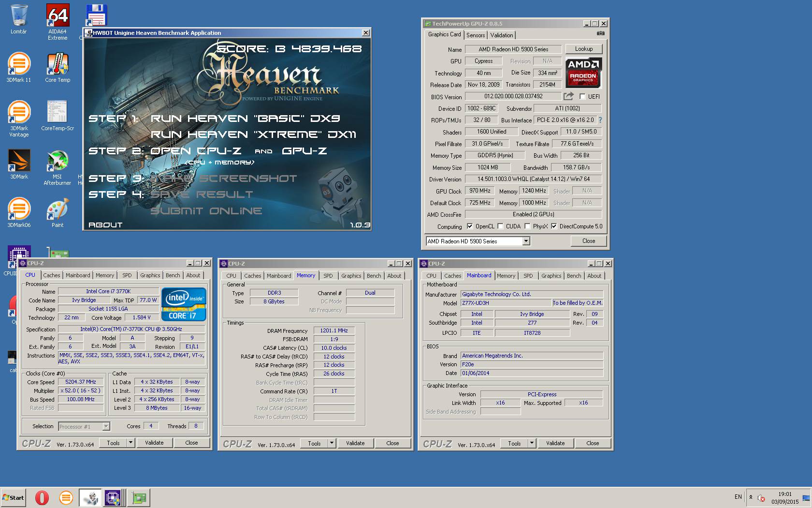Image resolution: width=812 pixels, height=508 pixels.
Task: Open the 3DMark Vantage desktop shortcut
Action: (x=19, y=119)
